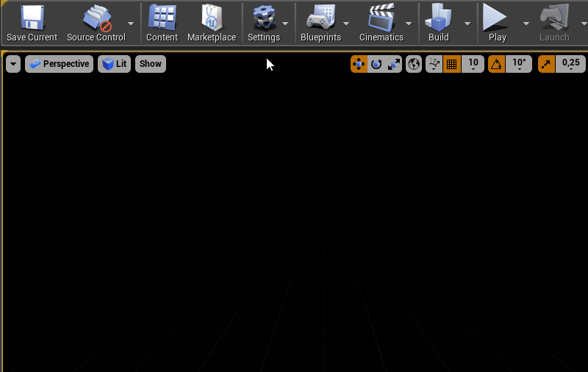Open the viewport options dropdown arrow
The height and width of the screenshot is (372, 588).
(x=13, y=64)
